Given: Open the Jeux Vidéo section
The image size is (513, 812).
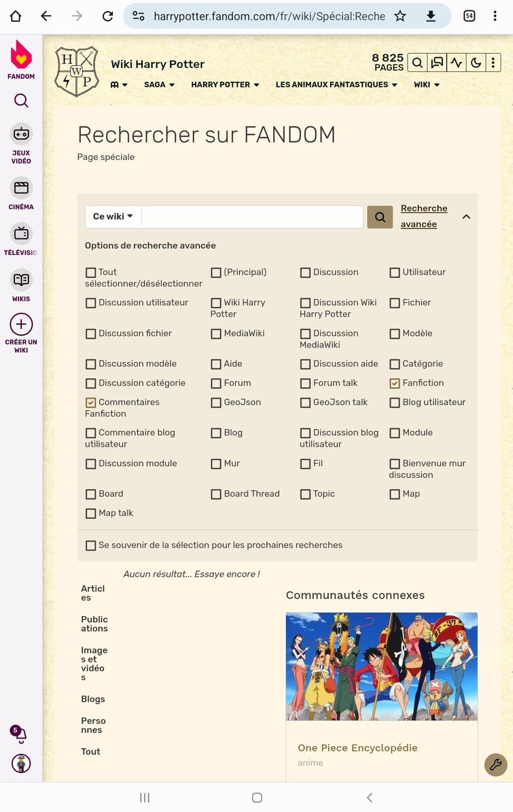Looking at the screenshot, I should (x=21, y=144).
